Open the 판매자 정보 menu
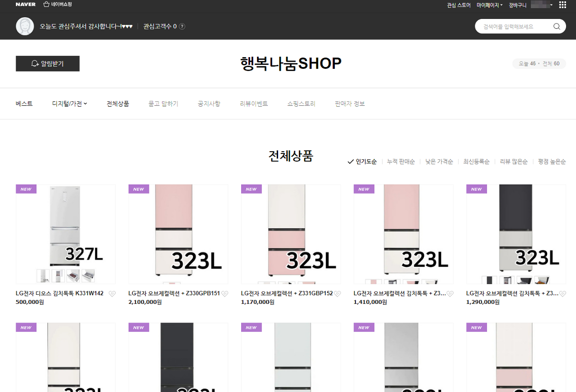Image resolution: width=576 pixels, height=392 pixels. [x=350, y=104]
